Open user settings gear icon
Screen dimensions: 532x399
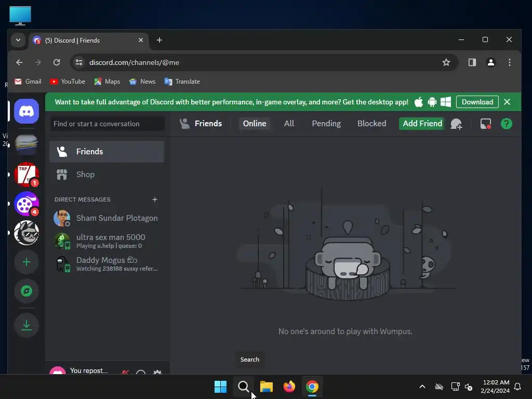pos(157,372)
